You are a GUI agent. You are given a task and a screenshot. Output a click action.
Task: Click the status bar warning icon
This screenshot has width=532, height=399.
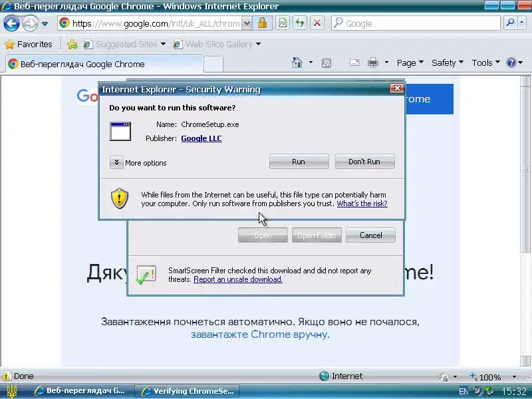point(7,376)
